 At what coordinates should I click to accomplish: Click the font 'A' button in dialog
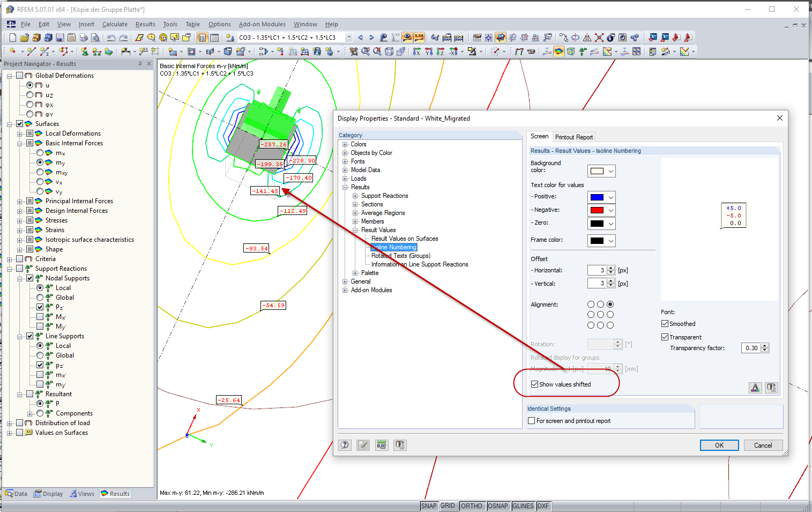755,388
